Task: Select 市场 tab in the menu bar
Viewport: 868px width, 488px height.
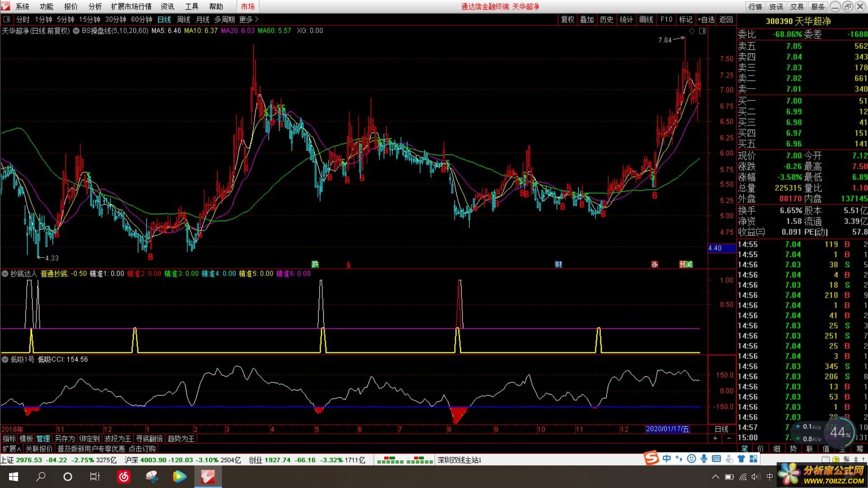Action: click(248, 6)
